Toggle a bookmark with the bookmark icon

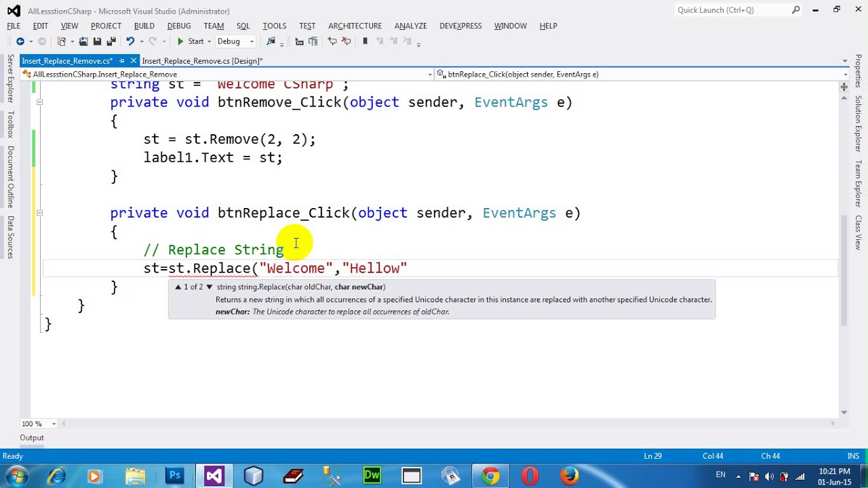pyautogui.click(x=365, y=41)
